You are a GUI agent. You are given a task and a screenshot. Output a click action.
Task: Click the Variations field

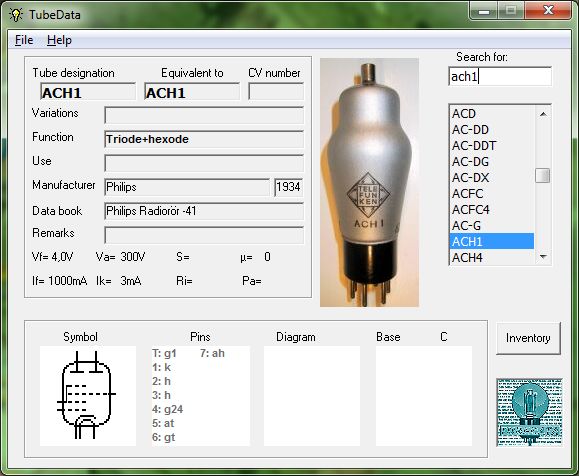click(204, 115)
